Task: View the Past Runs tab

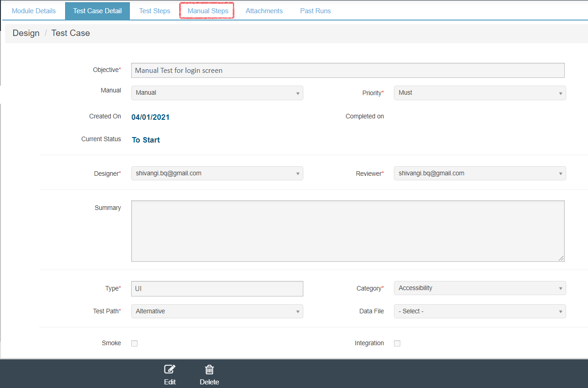Action: 316,11
